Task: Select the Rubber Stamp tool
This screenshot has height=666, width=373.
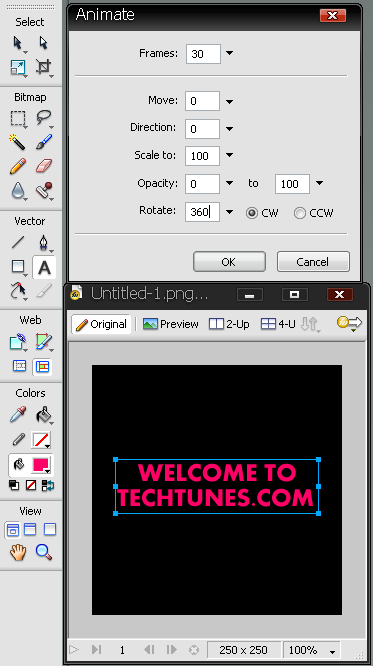Action: tap(43, 191)
